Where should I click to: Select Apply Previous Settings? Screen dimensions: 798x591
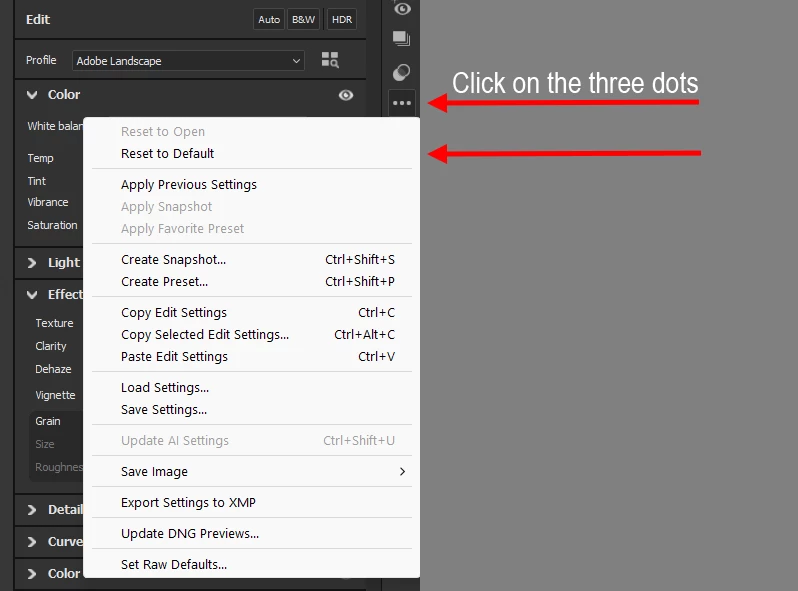pyautogui.click(x=252, y=185)
